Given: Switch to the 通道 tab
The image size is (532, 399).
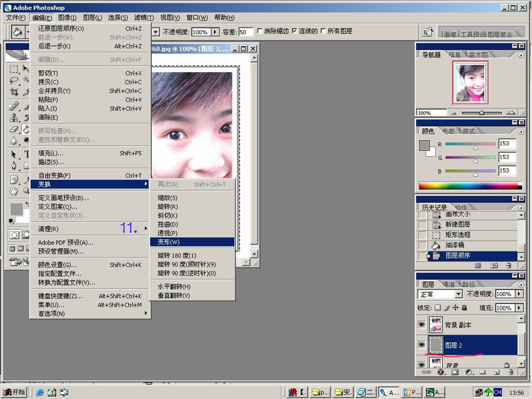Looking at the screenshot, I should click(449, 283).
